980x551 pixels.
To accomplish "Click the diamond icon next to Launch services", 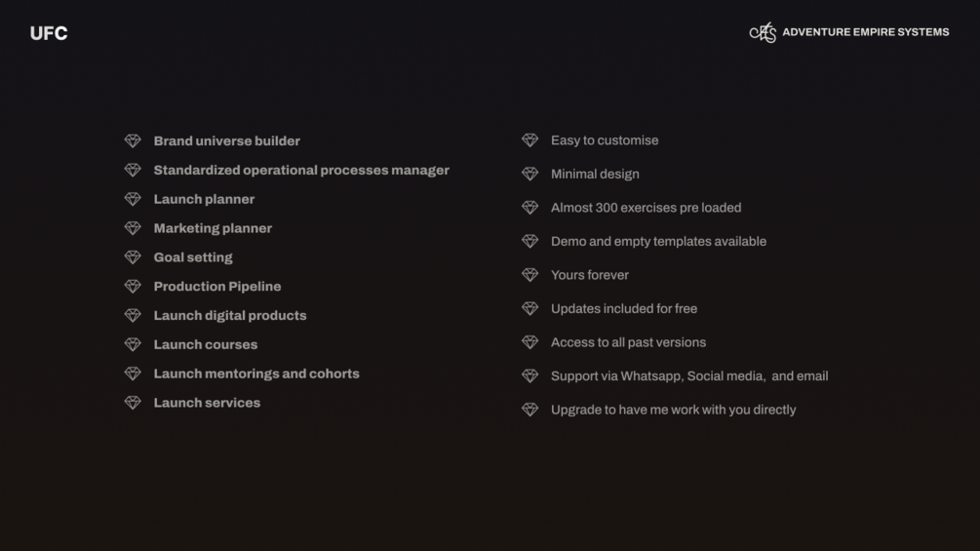I will click(133, 403).
